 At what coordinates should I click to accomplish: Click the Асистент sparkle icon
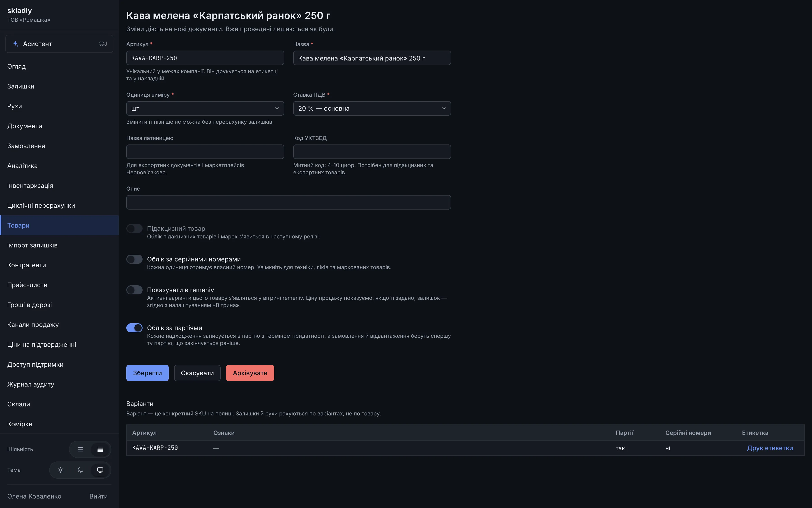tap(15, 44)
